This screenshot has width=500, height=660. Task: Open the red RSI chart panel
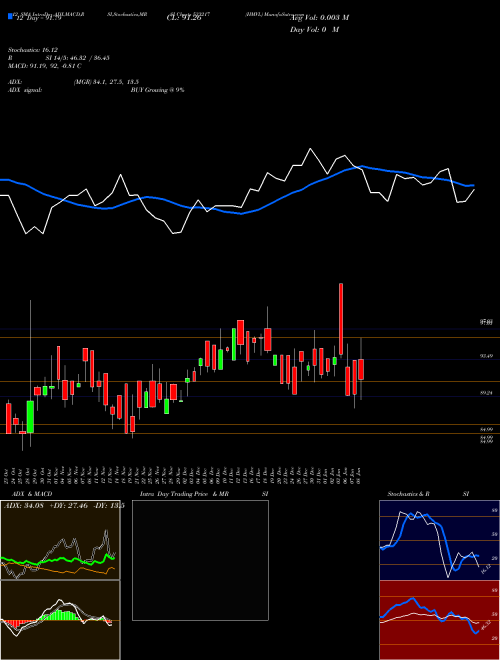coord(439,620)
